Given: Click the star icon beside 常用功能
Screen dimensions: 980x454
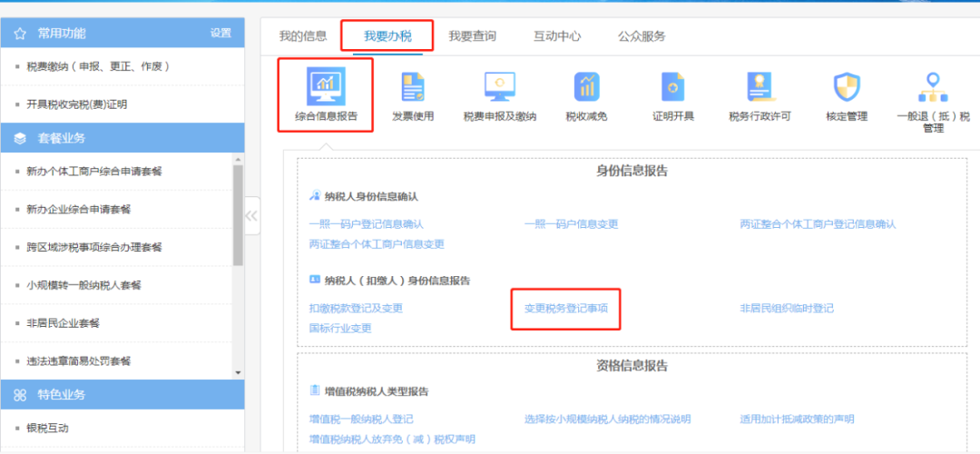Looking at the screenshot, I should click(19, 34).
